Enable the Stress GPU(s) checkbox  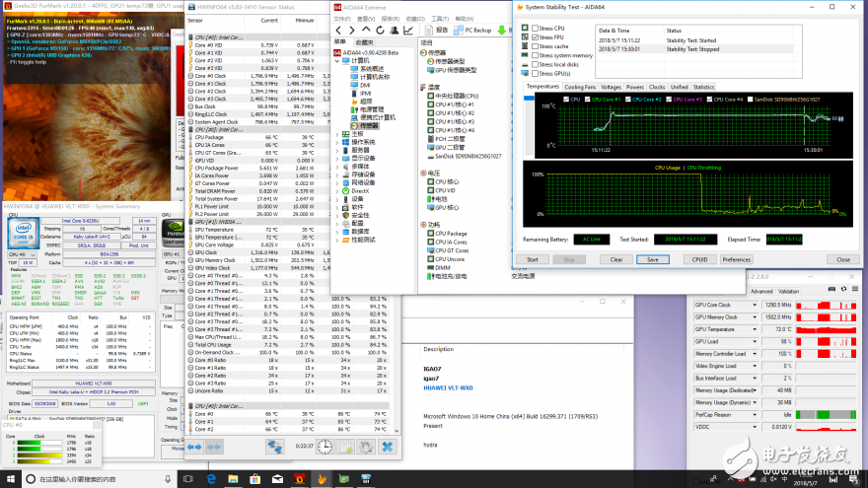535,73
